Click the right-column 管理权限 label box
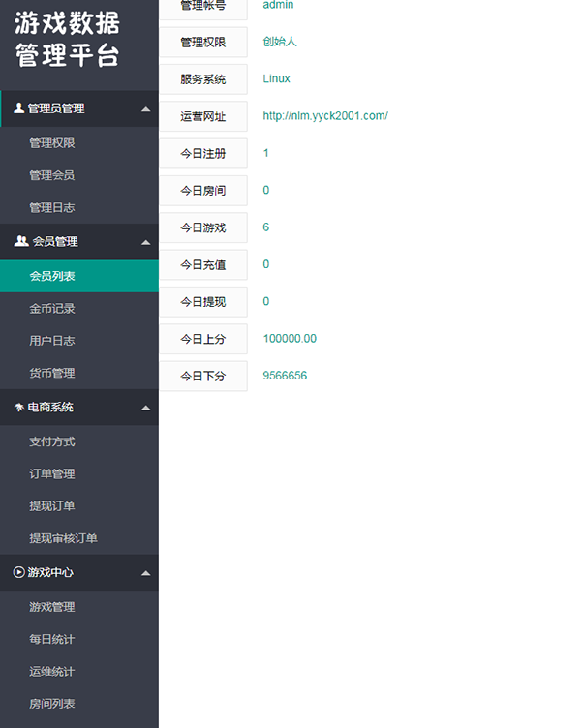This screenshot has width=583, height=728. click(203, 43)
